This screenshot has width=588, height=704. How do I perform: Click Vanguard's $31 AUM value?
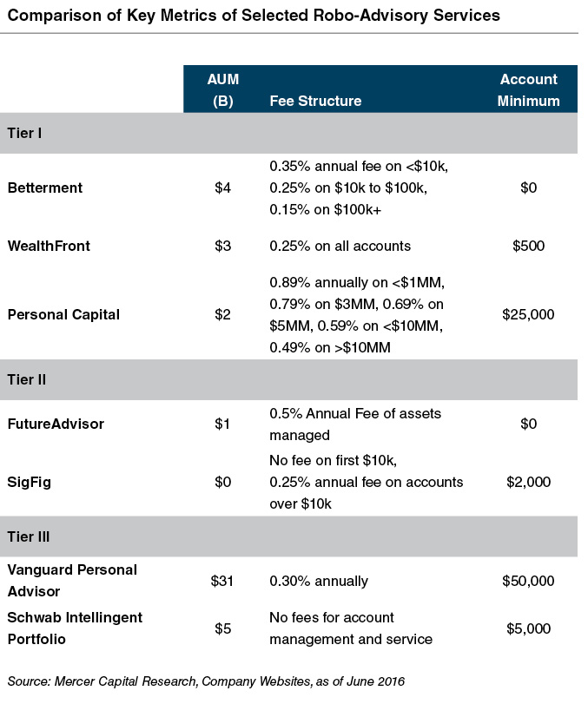point(224,581)
